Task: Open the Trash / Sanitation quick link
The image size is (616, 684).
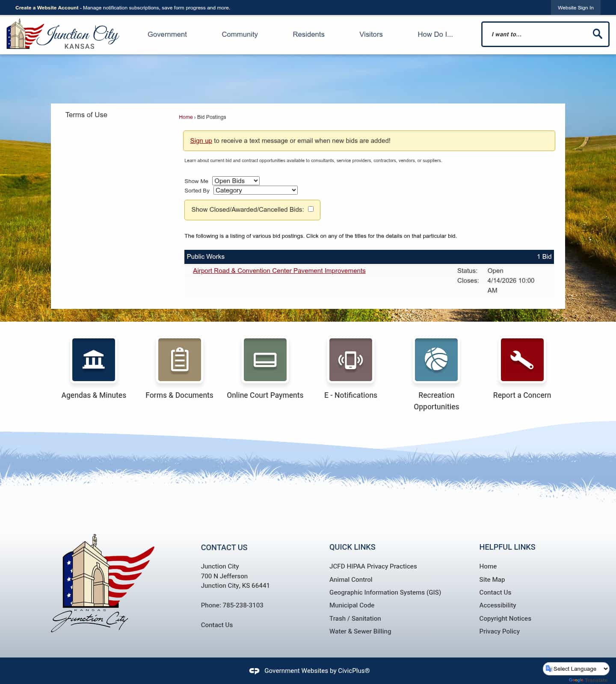Action: point(355,619)
